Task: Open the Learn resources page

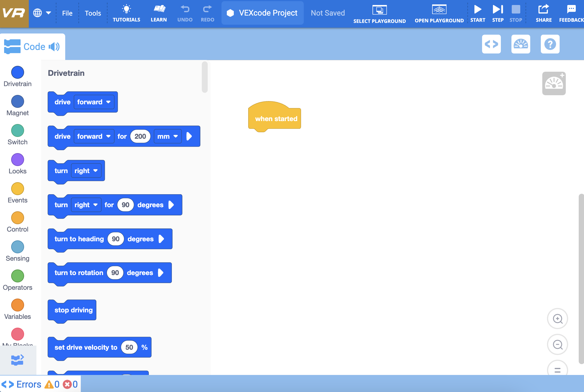Action: pos(159,13)
